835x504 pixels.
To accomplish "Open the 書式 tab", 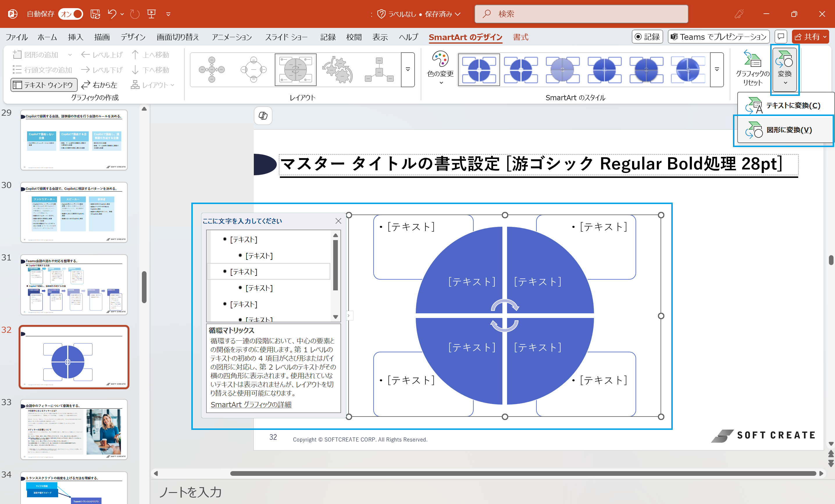I will click(520, 37).
